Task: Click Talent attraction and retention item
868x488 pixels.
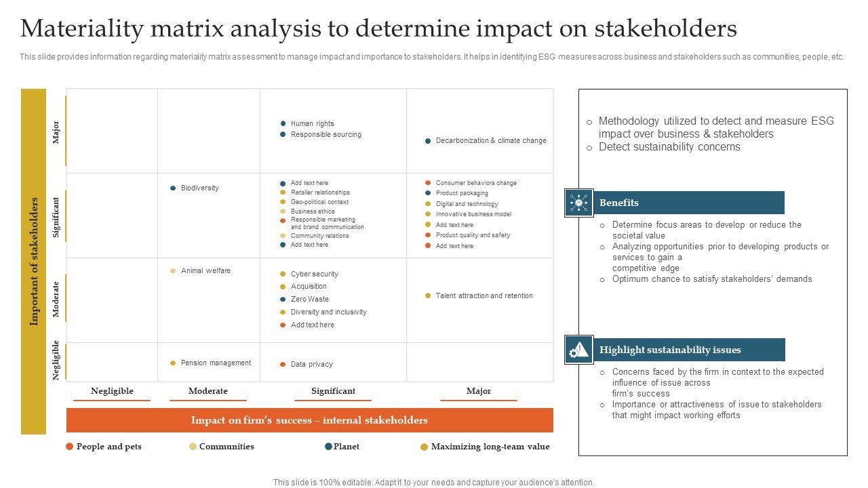Action: [484, 296]
